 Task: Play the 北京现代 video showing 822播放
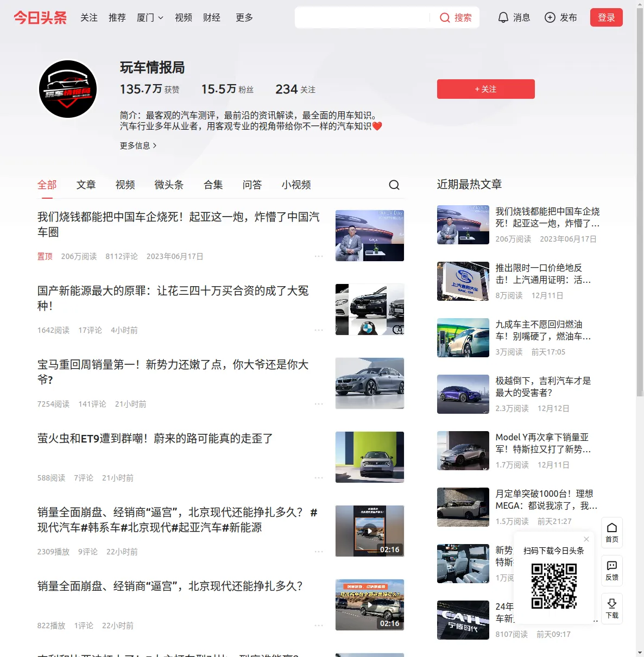pos(370,605)
